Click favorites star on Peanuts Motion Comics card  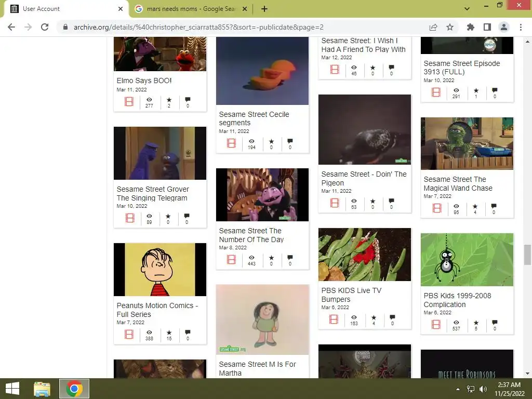tap(169, 332)
